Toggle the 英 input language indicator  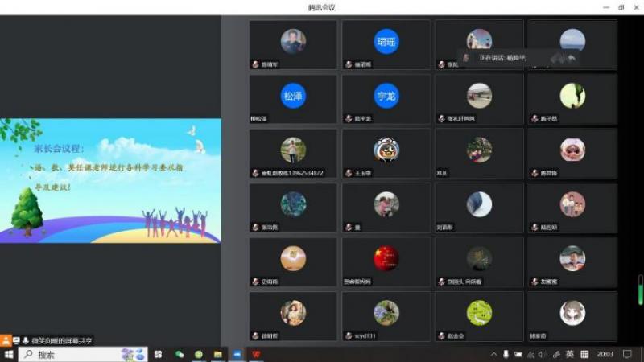tap(569, 354)
